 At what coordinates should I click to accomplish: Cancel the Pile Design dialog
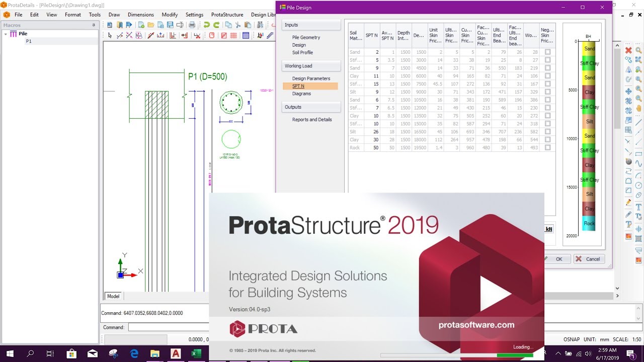(589, 259)
